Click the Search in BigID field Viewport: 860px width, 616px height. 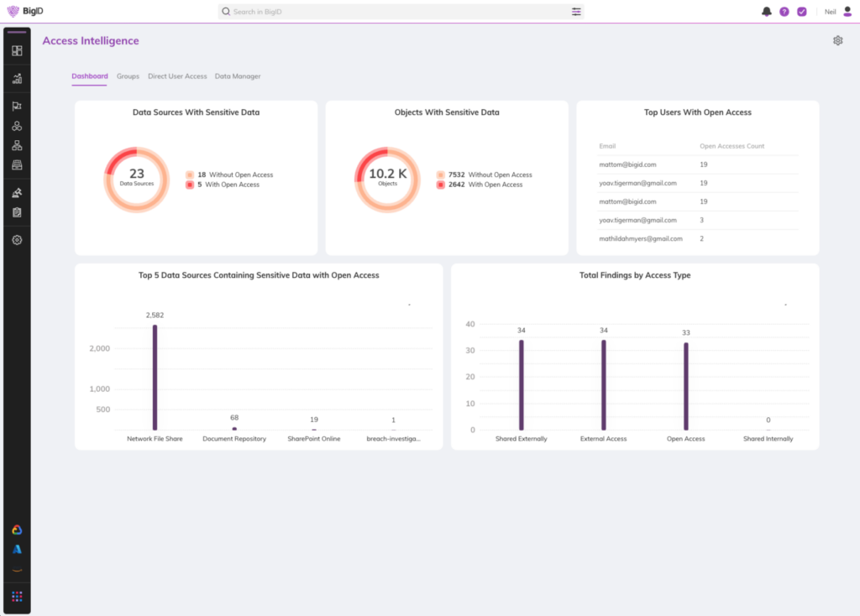tap(395, 12)
